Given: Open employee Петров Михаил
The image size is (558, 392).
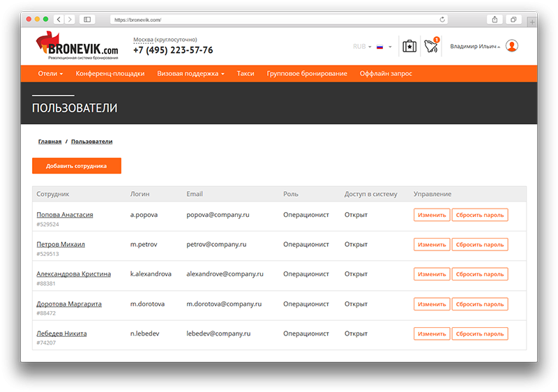Looking at the screenshot, I should 61,244.
